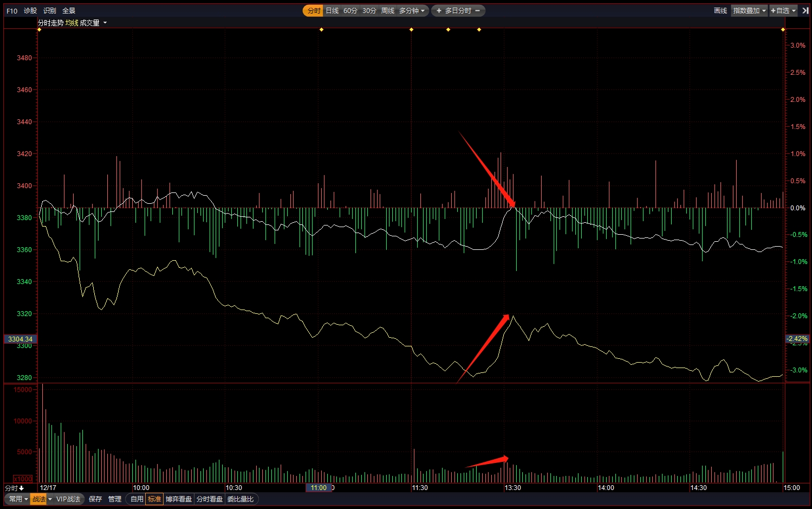
Task: Switch to 30分 chart period
Action: pyautogui.click(x=369, y=11)
